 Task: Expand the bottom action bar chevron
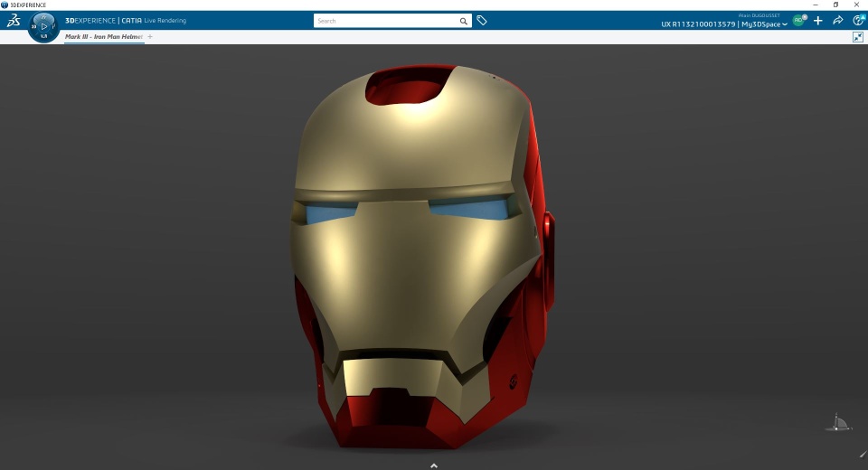click(434, 465)
